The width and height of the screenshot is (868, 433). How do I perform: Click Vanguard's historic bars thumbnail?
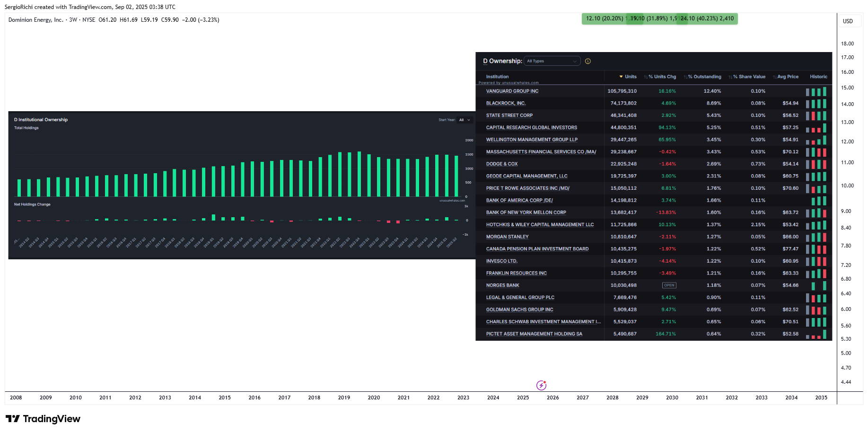pyautogui.click(x=816, y=91)
